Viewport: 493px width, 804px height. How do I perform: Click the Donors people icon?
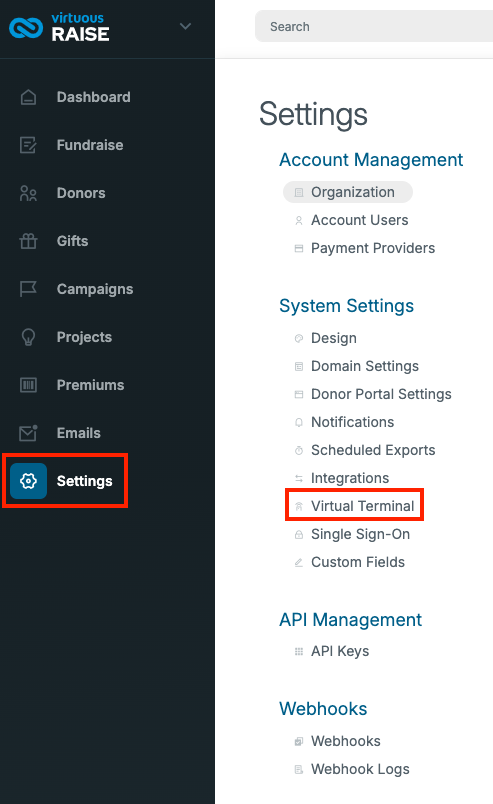coord(28,193)
